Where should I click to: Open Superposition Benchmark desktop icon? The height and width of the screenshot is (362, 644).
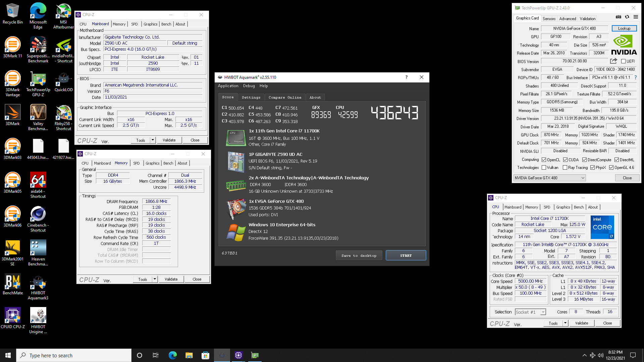coord(38,50)
